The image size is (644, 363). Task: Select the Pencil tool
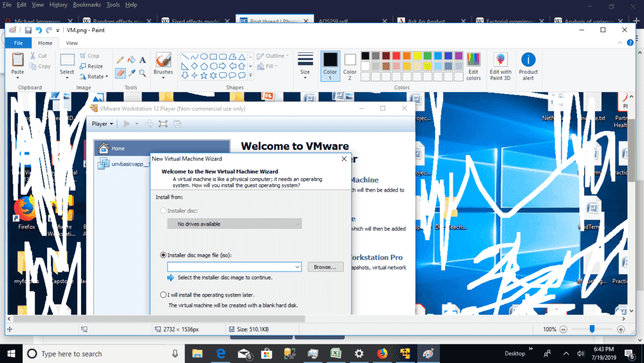pyautogui.click(x=120, y=60)
